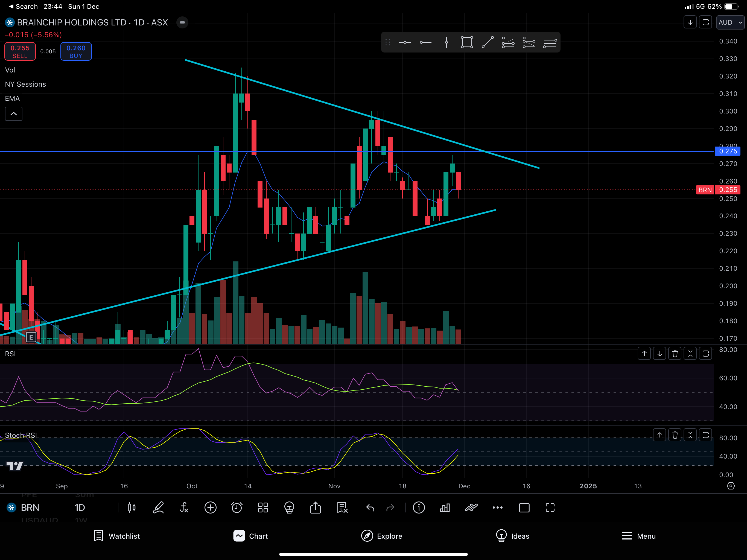
Task: Click the BRN 0.255 last price label
Action: [x=718, y=190]
